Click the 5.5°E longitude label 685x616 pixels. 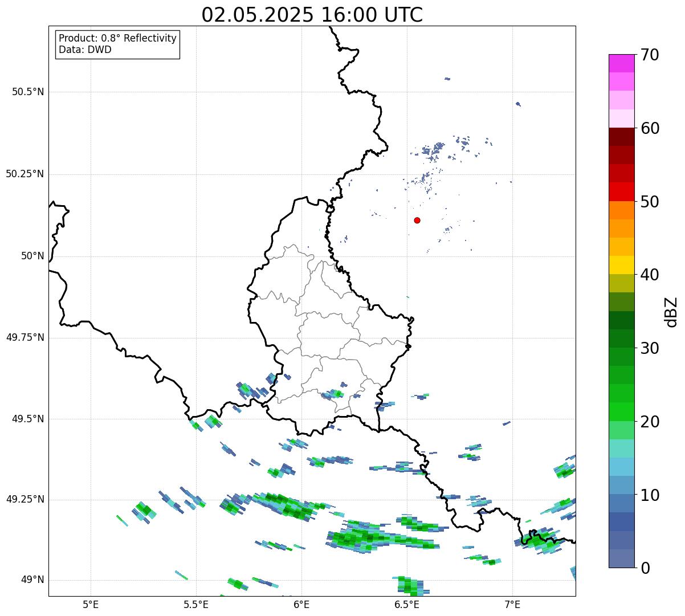[x=196, y=604]
